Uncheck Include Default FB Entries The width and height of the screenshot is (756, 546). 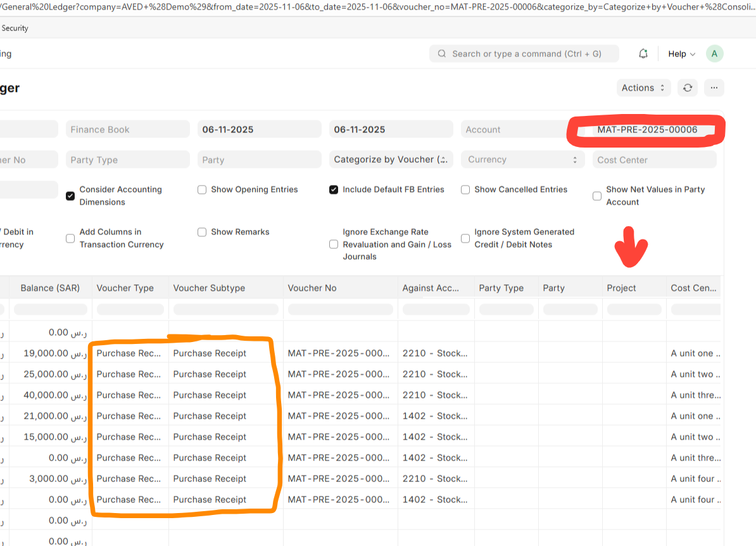coord(334,189)
